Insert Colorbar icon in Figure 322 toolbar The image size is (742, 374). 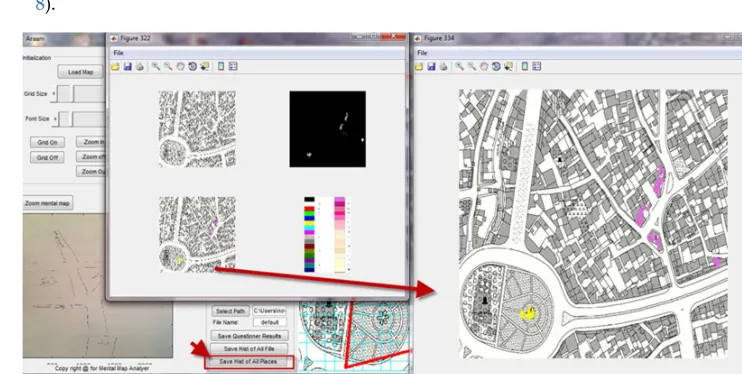tap(221, 67)
